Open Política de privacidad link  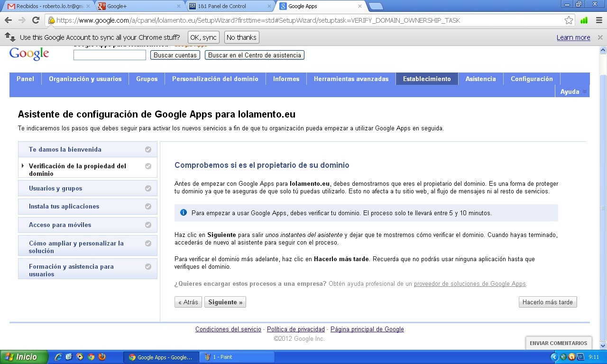(x=296, y=329)
